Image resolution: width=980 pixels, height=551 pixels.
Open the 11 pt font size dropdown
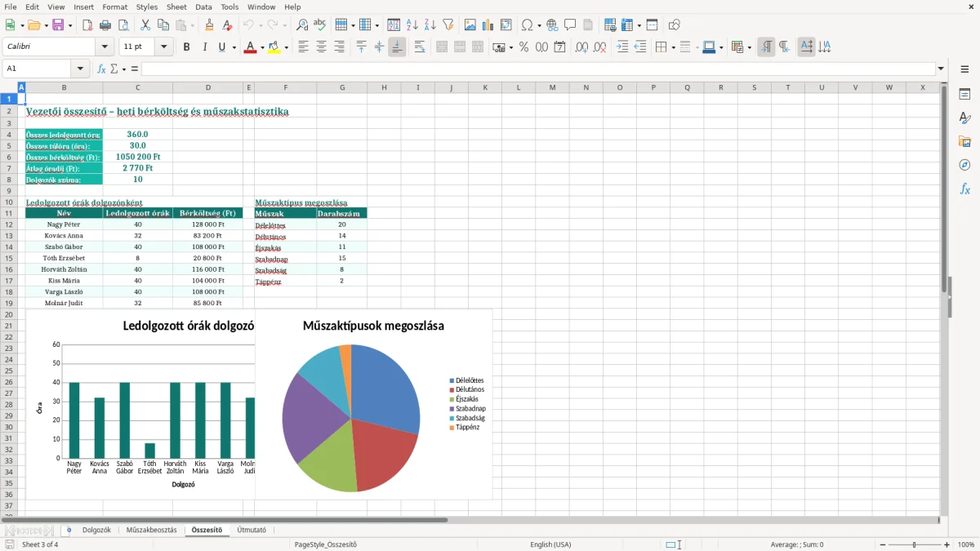(164, 47)
